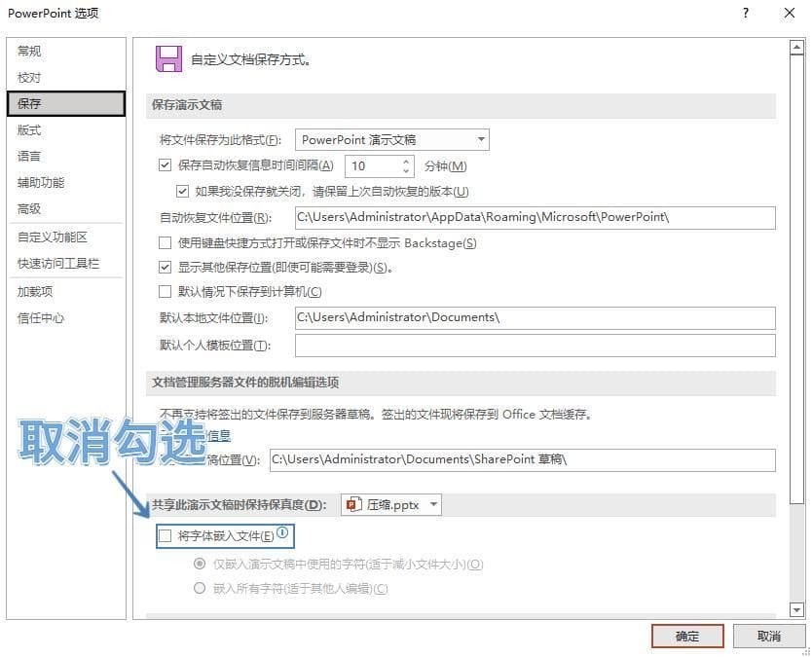Screen dimensions: 812x657
Task: Select 常规 category in sidebar
Action: [x=66, y=51]
